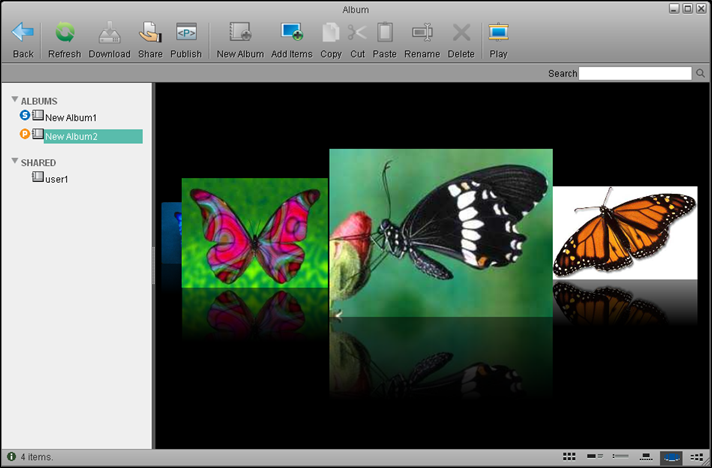Click the Rename toolbar button
This screenshot has height=468, width=712.
(x=422, y=33)
